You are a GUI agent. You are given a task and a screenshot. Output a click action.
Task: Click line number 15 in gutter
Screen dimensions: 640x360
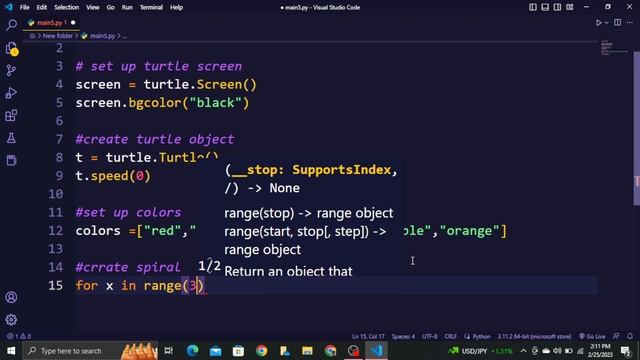[56, 285]
